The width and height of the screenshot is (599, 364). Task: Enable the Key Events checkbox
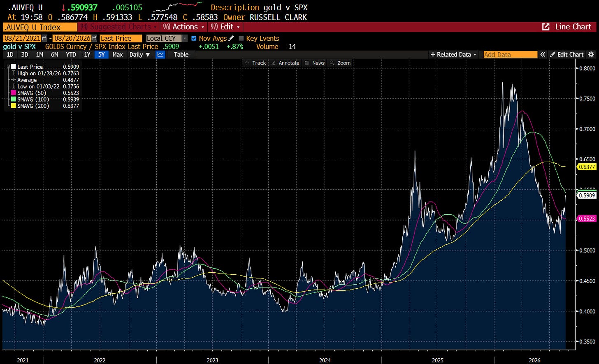(x=241, y=38)
